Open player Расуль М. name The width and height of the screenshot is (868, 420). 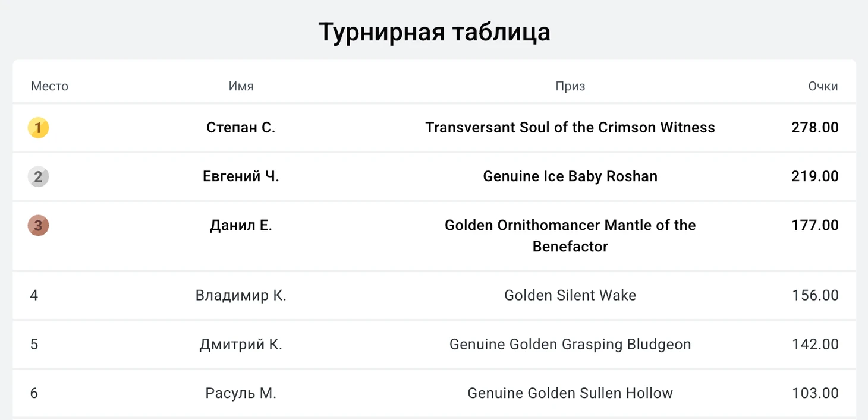(x=241, y=393)
